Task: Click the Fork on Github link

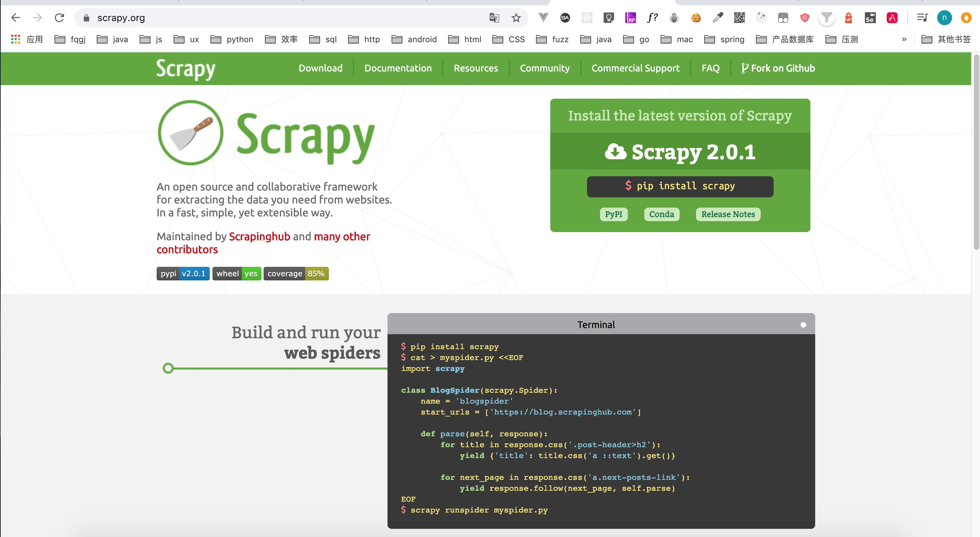Action: [778, 68]
